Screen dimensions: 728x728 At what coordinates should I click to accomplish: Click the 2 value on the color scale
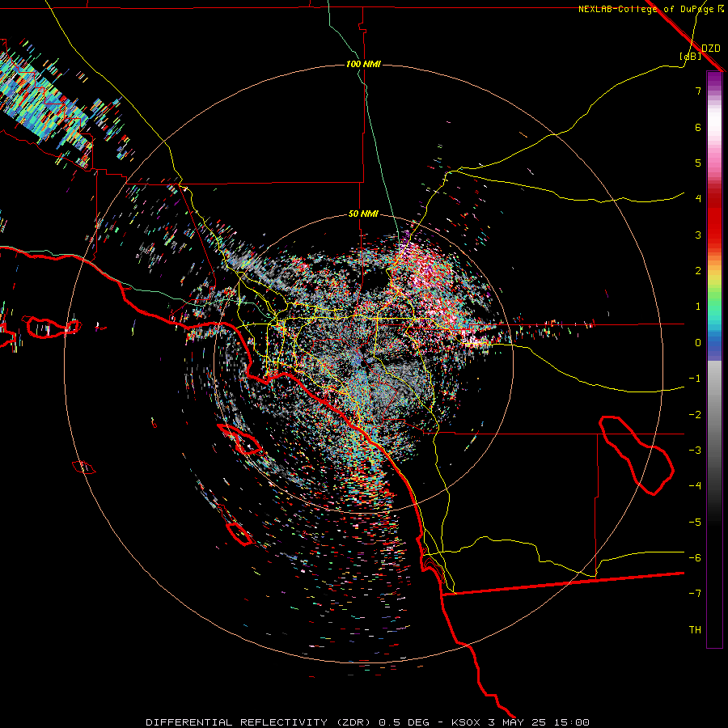point(698,271)
